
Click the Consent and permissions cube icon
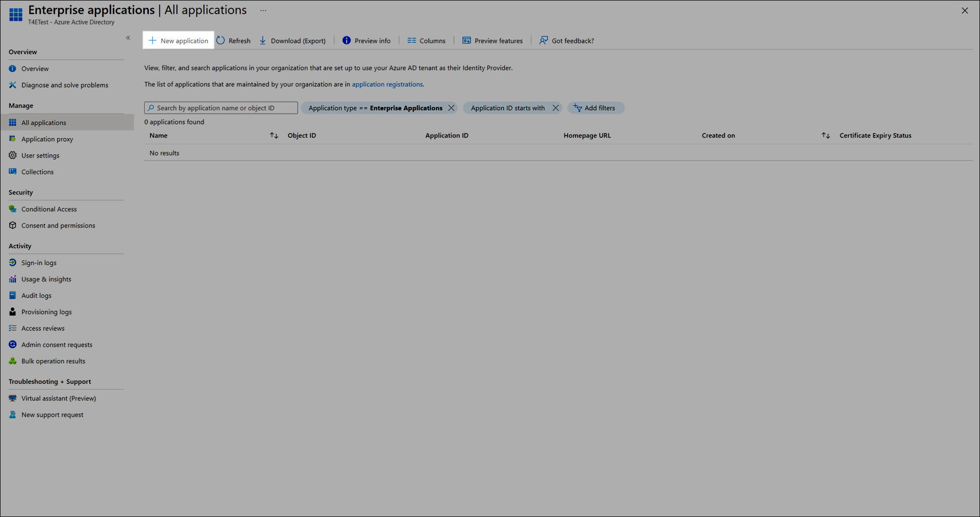tap(12, 225)
